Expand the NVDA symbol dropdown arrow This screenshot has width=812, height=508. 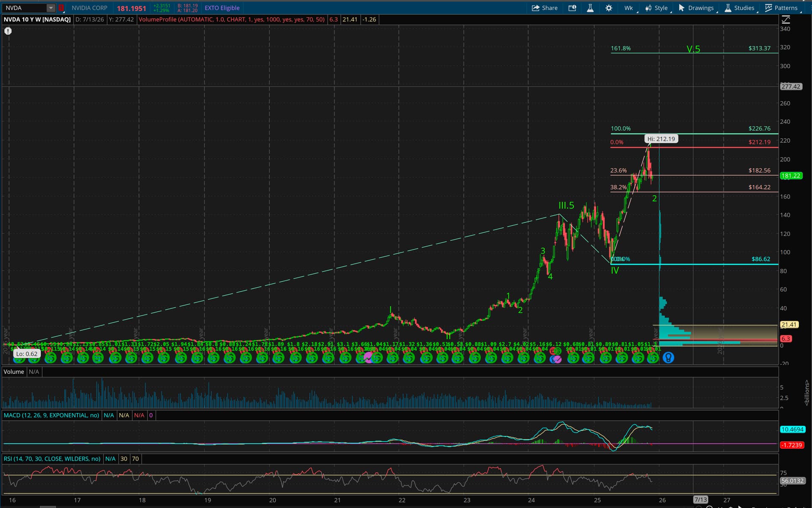click(x=51, y=8)
